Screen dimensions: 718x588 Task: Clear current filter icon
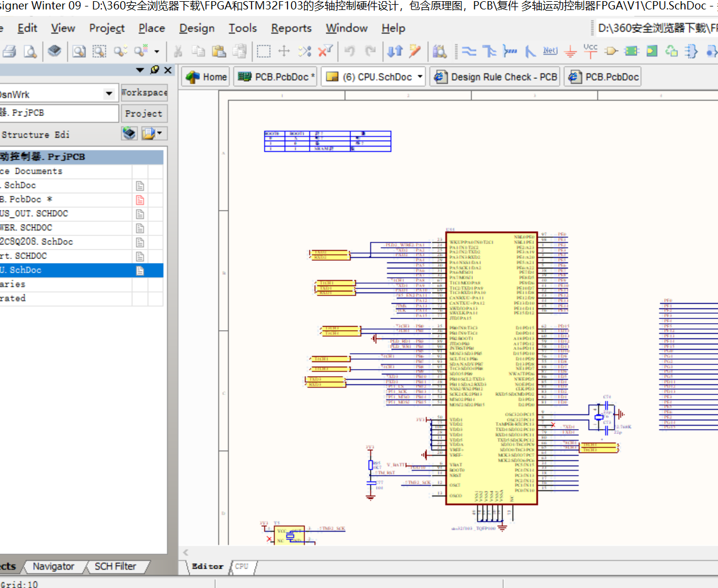point(325,52)
